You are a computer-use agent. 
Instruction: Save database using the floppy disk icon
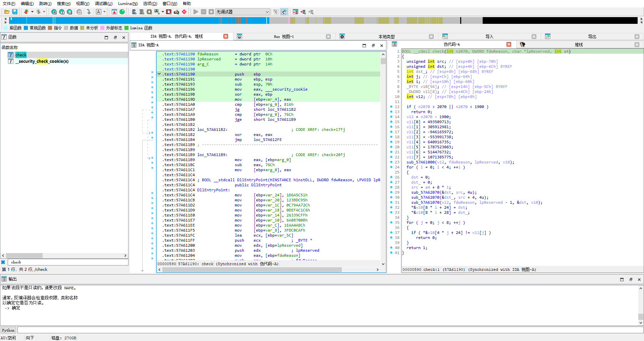tap(14, 12)
